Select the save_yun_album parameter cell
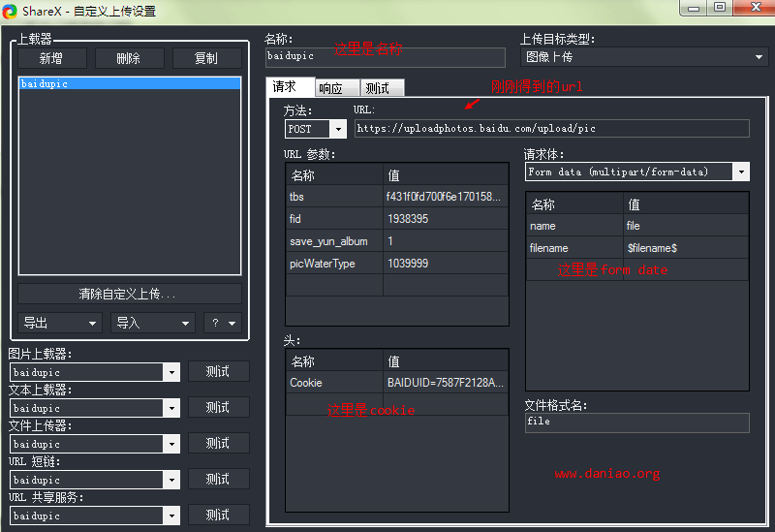 coord(334,240)
